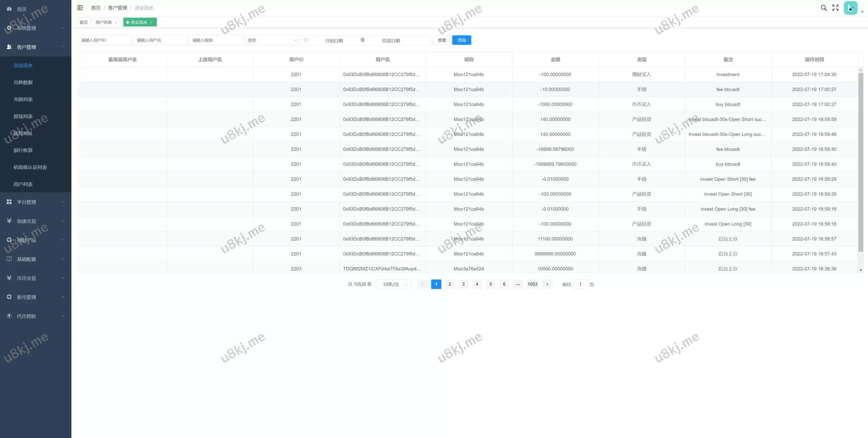
Task: Toggle fullscreen mode icon
Action: (835, 8)
